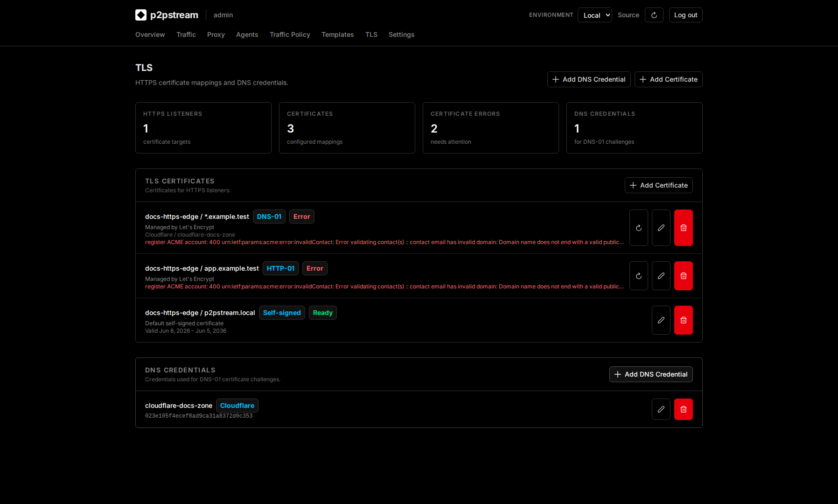Open the Templates tab
Viewport: 838px width, 504px height.
(337, 35)
